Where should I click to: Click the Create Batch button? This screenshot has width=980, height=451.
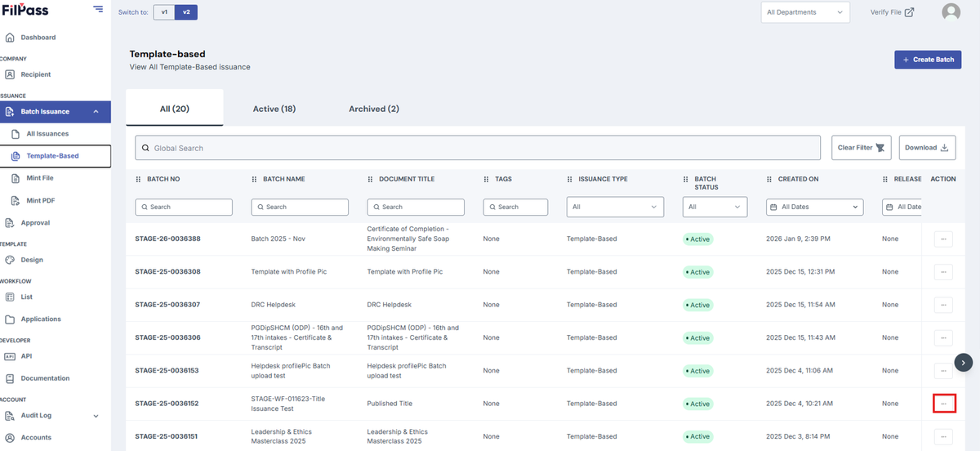coord(928,60)
